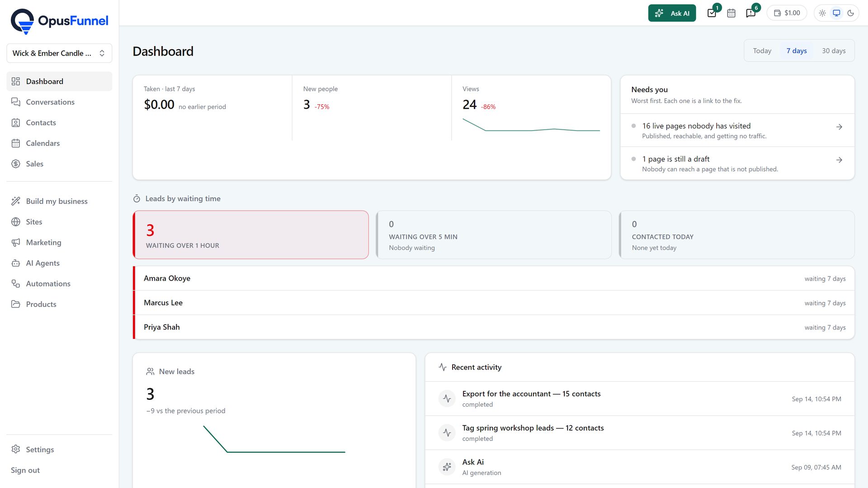Click the Ask AI button
Image resolution: width=868 pixels, height=488 pixels.
click(x=672, y=13)
